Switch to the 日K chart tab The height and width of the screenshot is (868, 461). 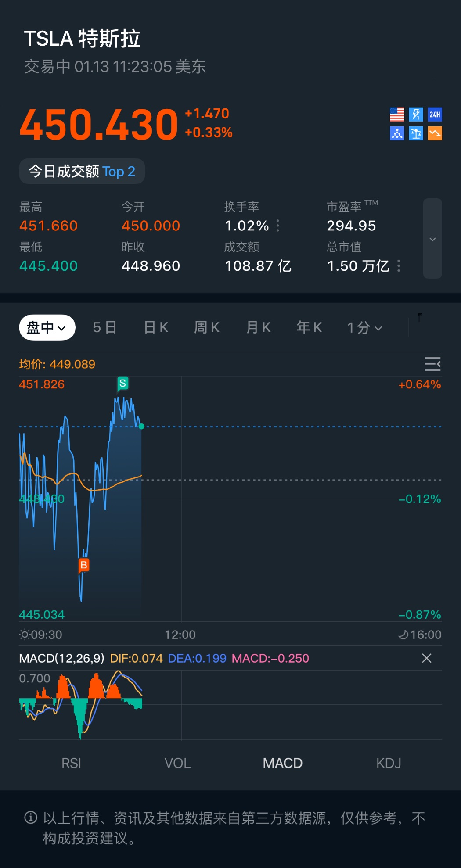[x=156, y=327]
